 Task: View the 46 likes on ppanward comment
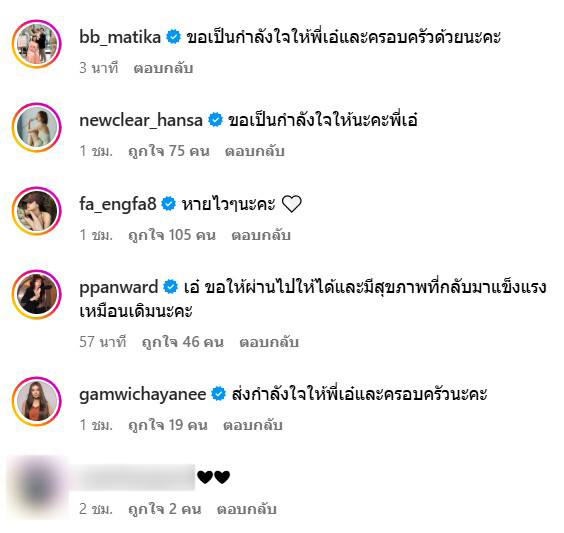coord(183,342)
